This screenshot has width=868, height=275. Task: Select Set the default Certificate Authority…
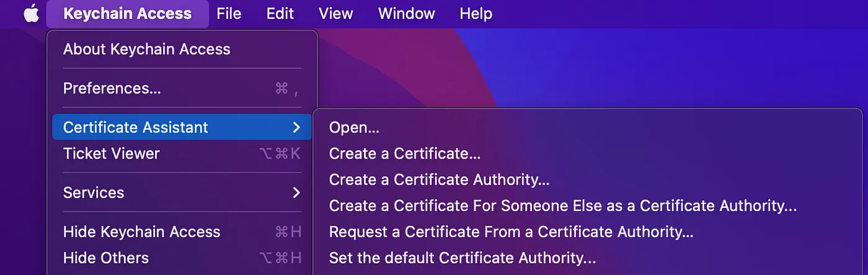588,258
